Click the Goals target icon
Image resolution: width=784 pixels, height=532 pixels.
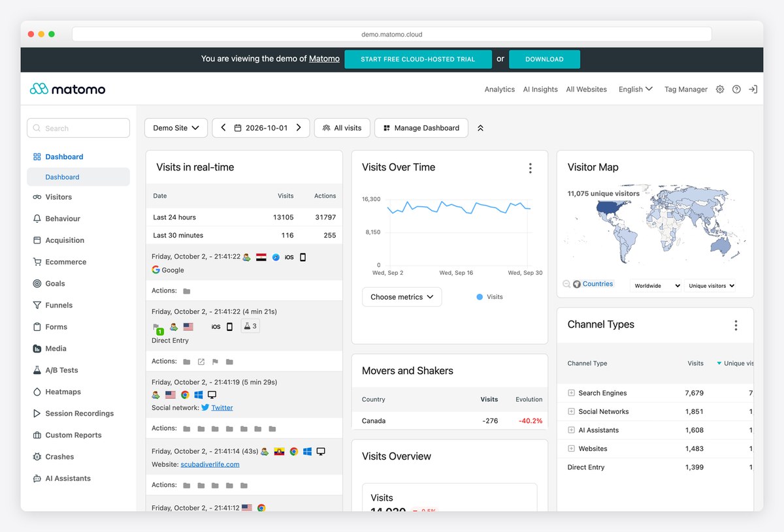(37, 283)
